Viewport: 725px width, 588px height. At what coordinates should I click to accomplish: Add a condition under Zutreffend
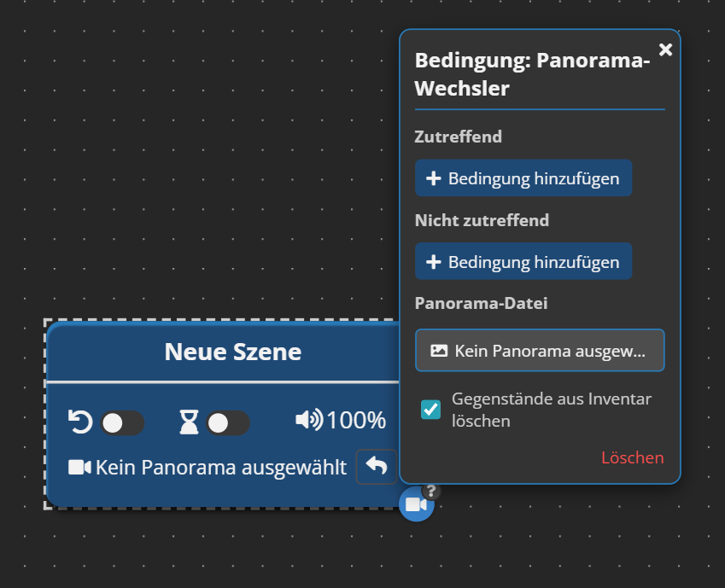523,178
